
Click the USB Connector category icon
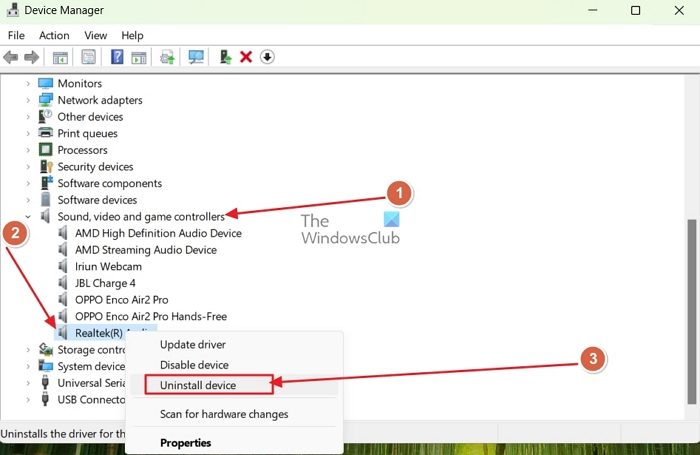(45, 399)
